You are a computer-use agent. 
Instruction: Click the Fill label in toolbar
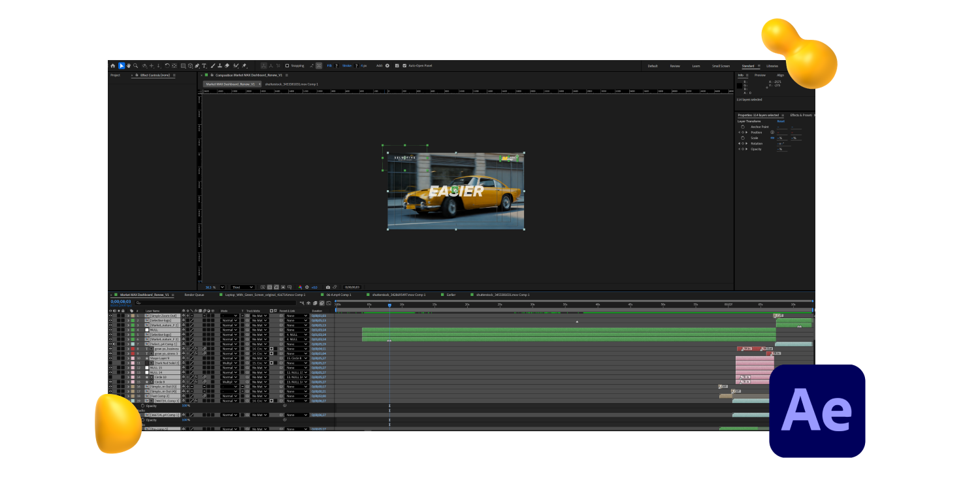pyautogui.click(x=329, y=66)
